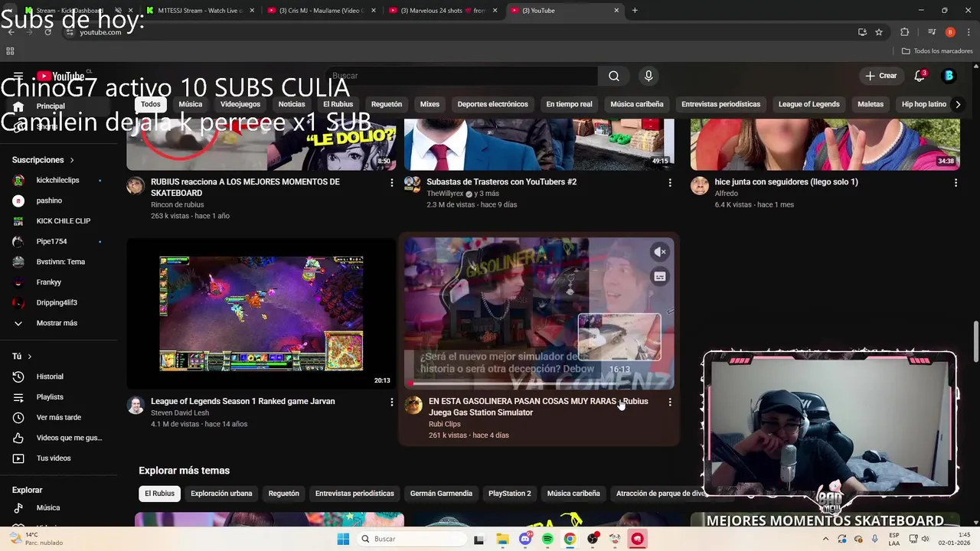Open Alfredo channel avatar
The image size is (980, 551).
click(700, 185)
